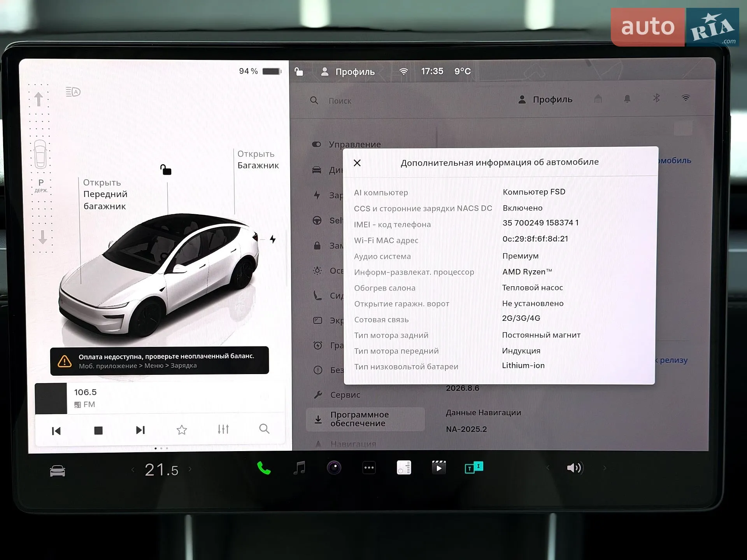
Task: Tap the IMEI code value
Action: (540, 223)
